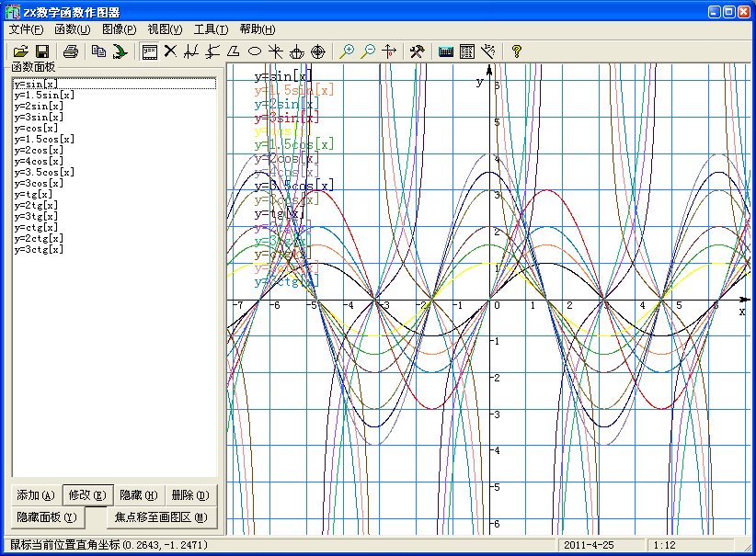Open the 工具(T) menu
756x556 pixels.
[211, 29]
